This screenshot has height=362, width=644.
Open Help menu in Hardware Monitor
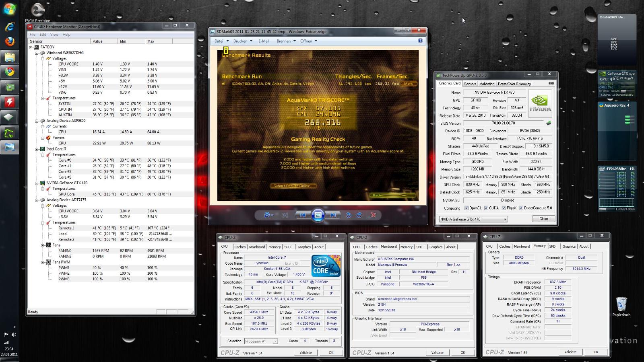click(x=66, y=35)
